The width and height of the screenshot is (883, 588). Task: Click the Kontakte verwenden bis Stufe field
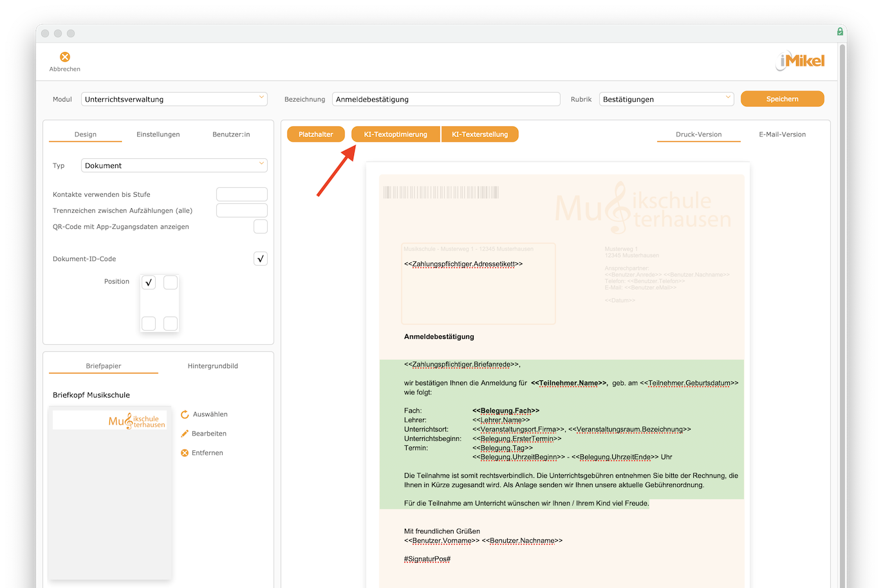coord(242,194)
